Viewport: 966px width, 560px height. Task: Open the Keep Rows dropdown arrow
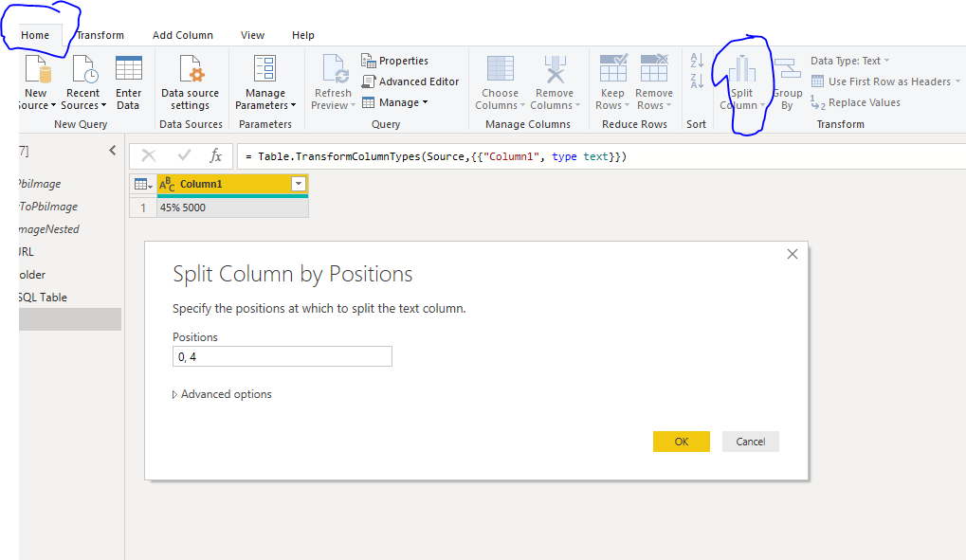[x=627, y=105]
